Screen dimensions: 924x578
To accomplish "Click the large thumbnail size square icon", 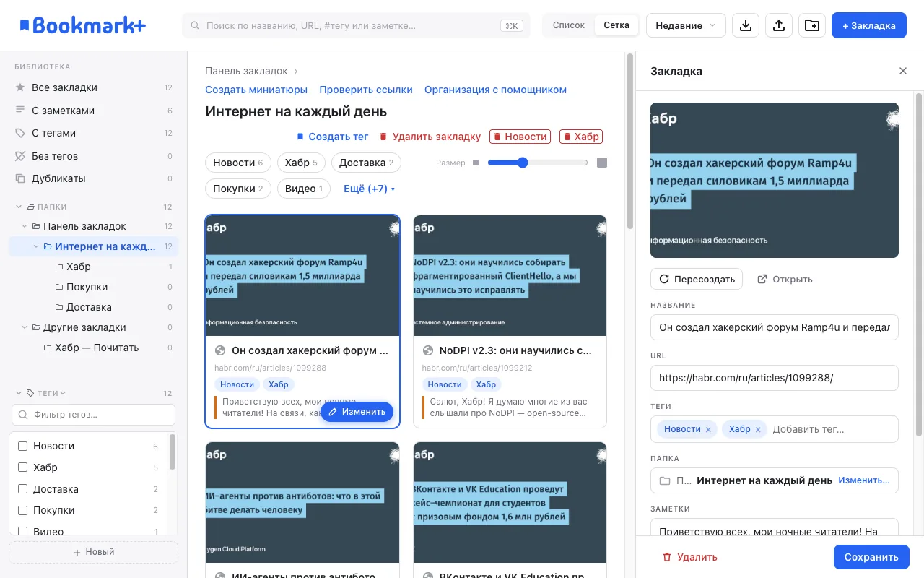I will [x=602, y=163].
